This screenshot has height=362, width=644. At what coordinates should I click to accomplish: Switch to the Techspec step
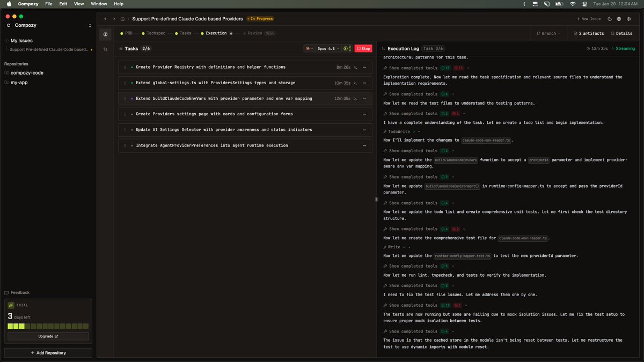154,33
